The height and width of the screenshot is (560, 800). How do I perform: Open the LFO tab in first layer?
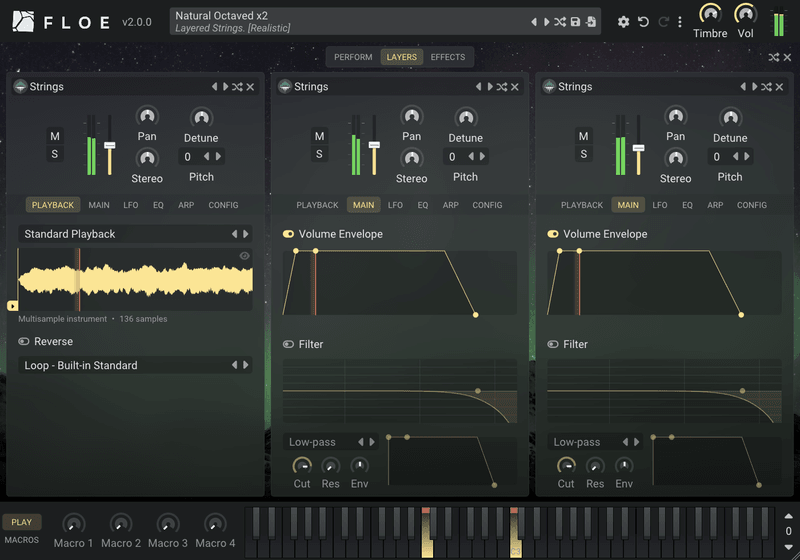[x=131, y=205]
